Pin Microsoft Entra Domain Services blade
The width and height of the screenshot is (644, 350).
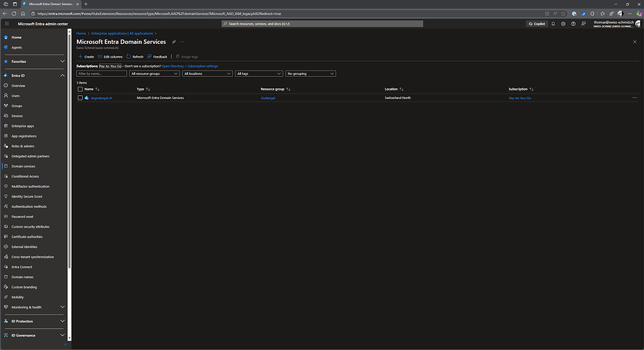(173, 42)
